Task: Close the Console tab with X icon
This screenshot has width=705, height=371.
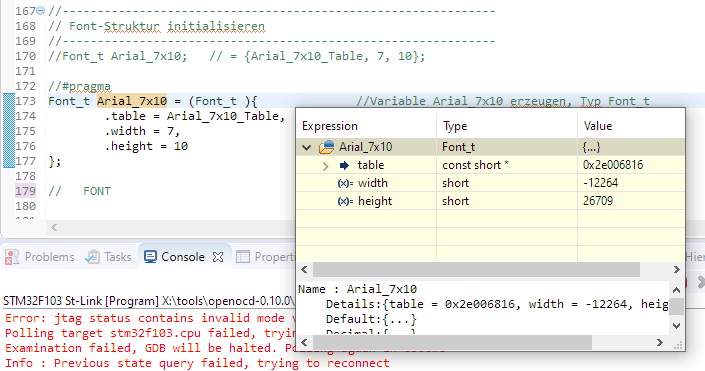Action: [x=218, y=257]
